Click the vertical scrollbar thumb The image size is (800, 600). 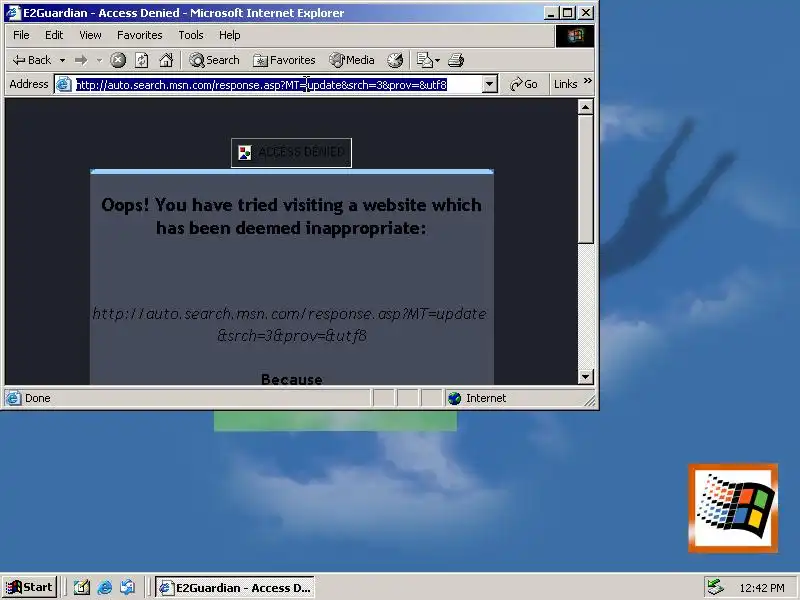(x=585, y=179)
